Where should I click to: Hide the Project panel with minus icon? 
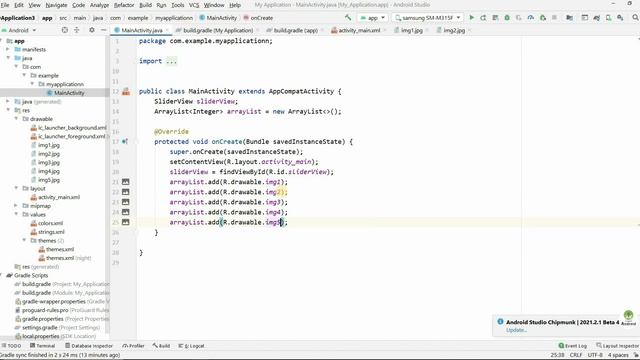[x=103, y=30]
